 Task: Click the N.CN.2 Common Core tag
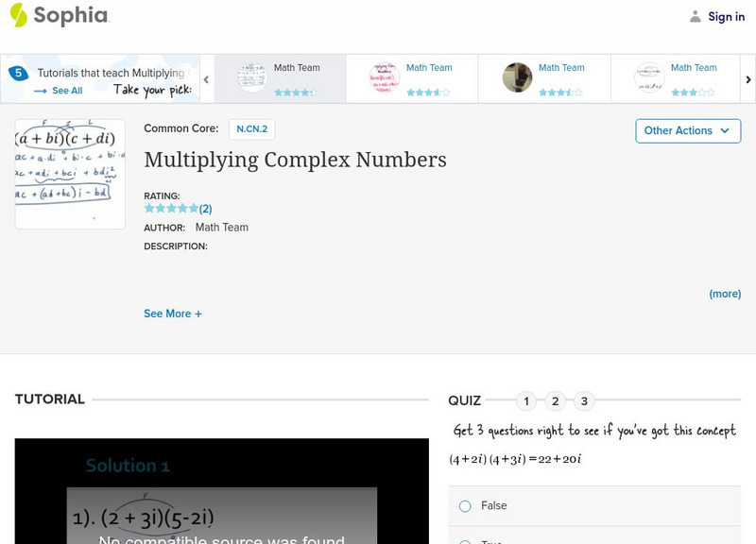(x=253, y=129)
